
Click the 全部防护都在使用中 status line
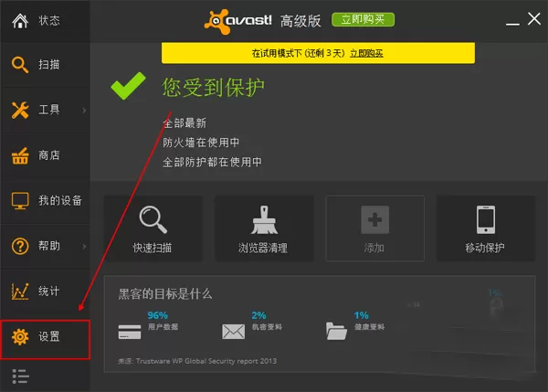tap(212, 163)
